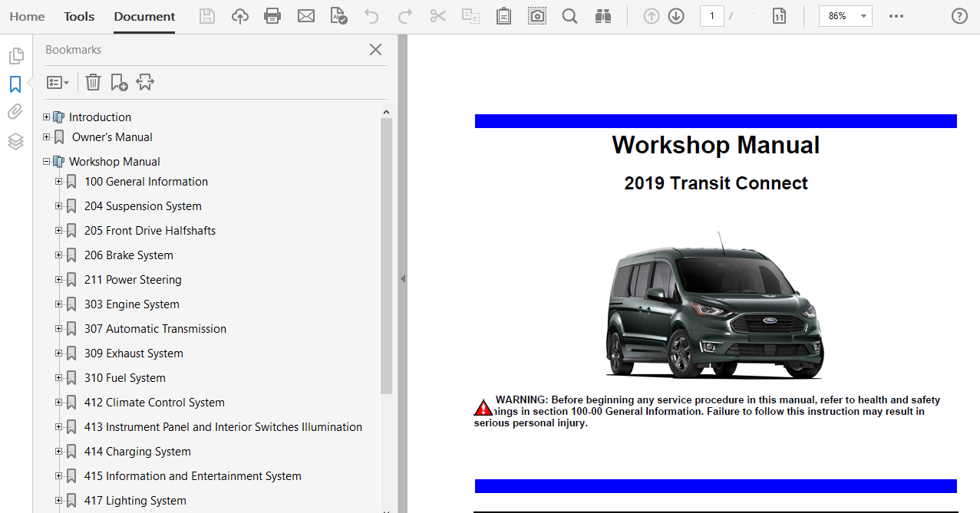980x513 pixels.
Task: Switch to the Home tab
Action: [x=27, y=16]
